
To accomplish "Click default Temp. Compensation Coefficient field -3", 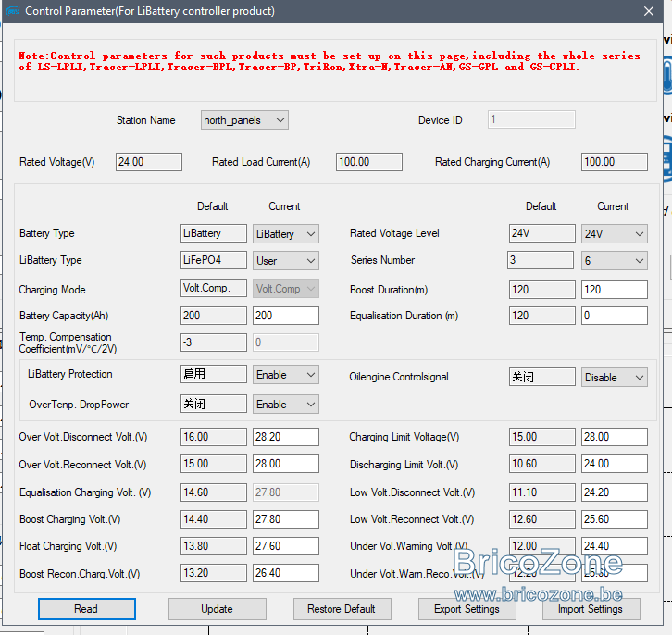I will 214,342.
